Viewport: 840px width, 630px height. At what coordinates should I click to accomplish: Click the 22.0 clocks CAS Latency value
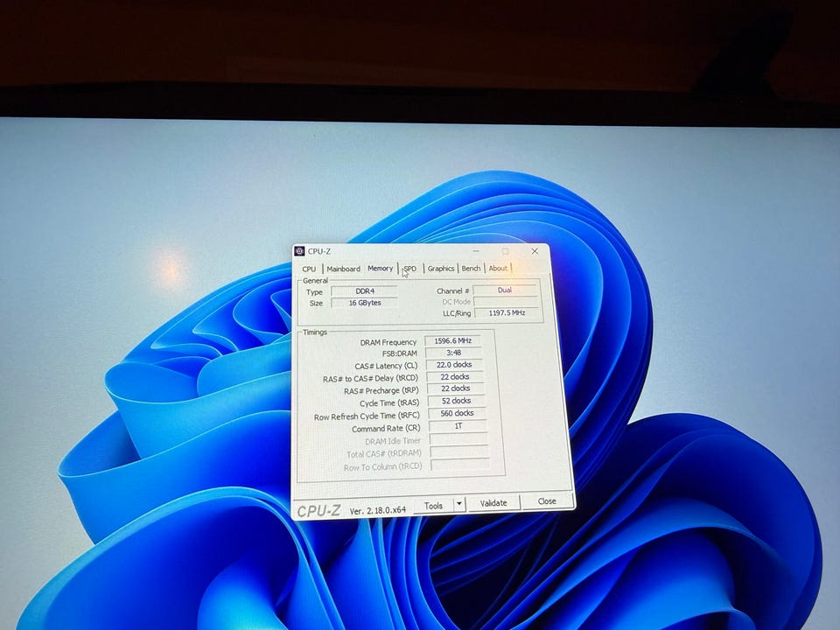[454, 365]
